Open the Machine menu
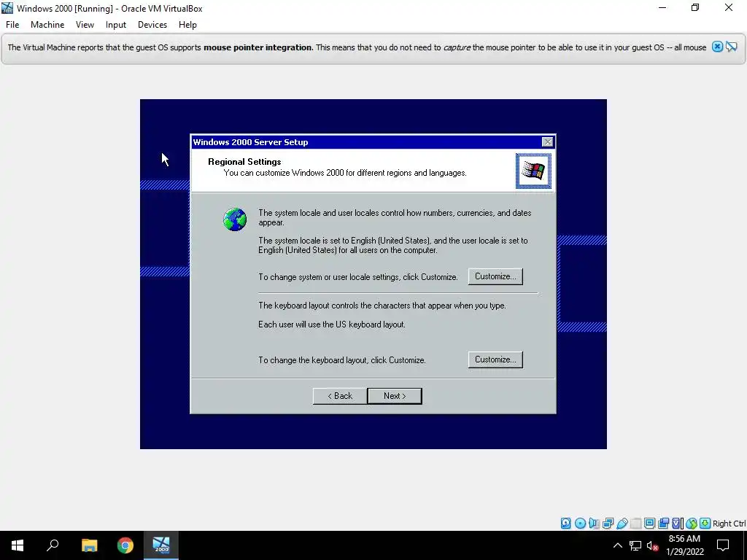This screenshot has width=747, height=560. (47, 25)
